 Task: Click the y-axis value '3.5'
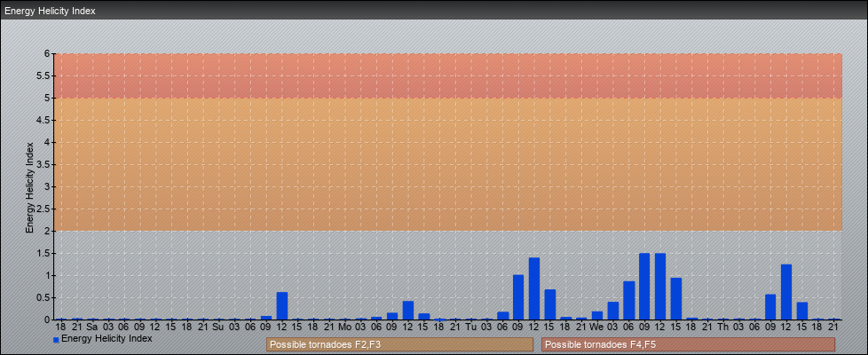coord(44,164)
